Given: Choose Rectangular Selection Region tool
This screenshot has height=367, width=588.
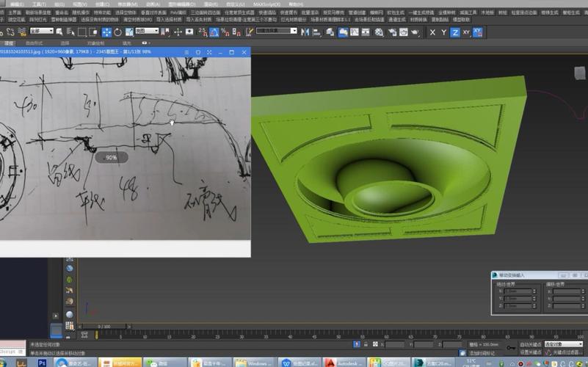Looking at the screenshot, I should click(x=81, y=32).
